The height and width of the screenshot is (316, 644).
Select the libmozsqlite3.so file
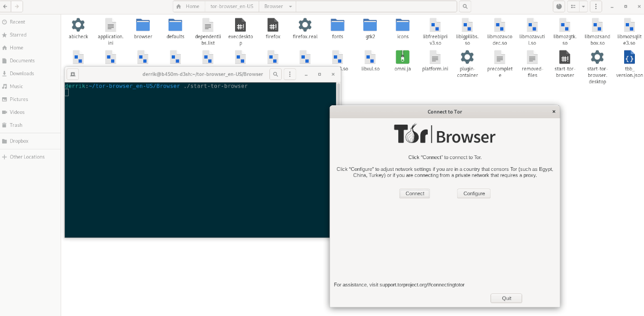pyautogui.click(x=630, y=25)
